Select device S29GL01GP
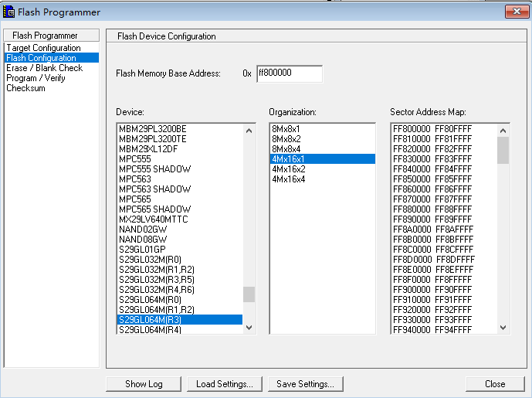This screenshot has height=398, width=532. tap(180, 250)
